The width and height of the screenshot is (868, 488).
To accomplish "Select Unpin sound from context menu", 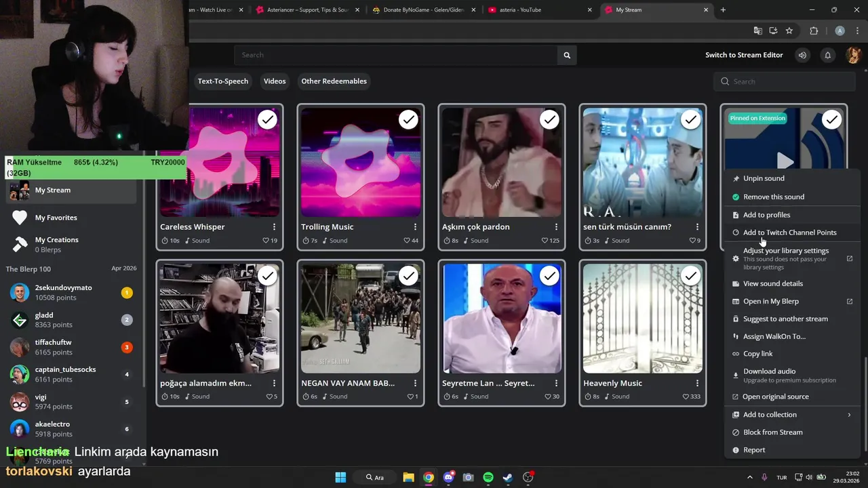I will coord(792,178).
